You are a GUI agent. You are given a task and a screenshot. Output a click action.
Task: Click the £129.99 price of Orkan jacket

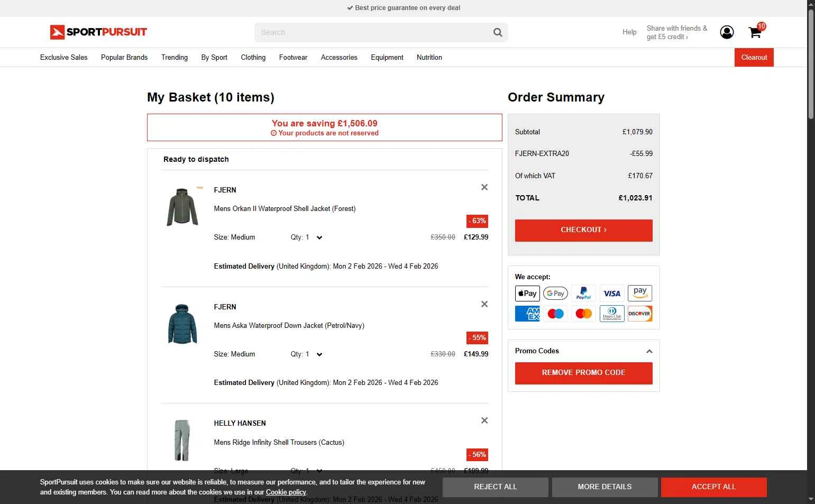point(476,237)
